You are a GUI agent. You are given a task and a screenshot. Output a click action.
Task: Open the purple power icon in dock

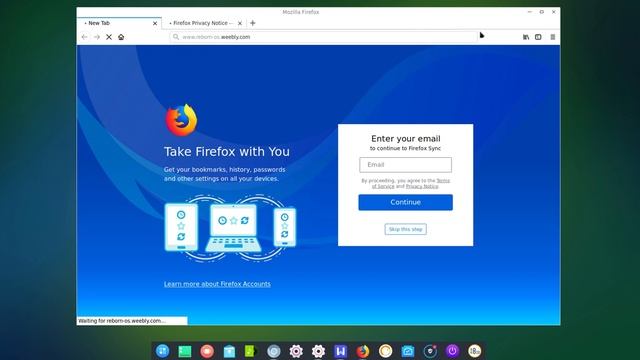tap(452, 351)
